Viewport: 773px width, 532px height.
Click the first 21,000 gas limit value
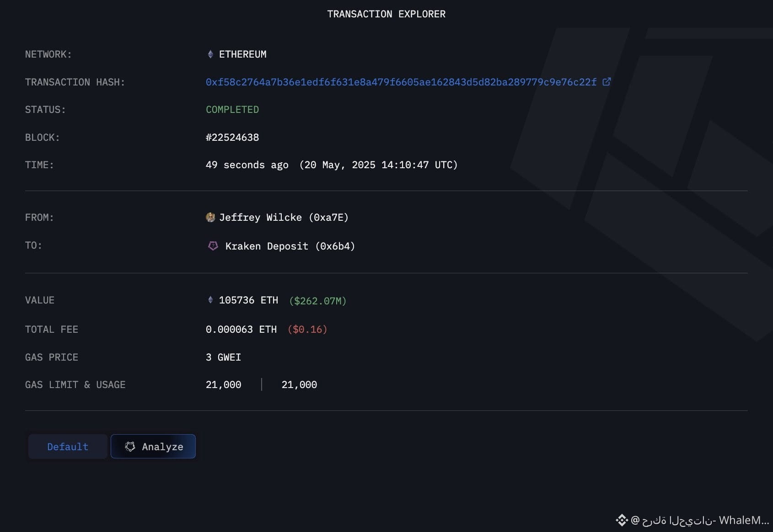pos(224,385)
